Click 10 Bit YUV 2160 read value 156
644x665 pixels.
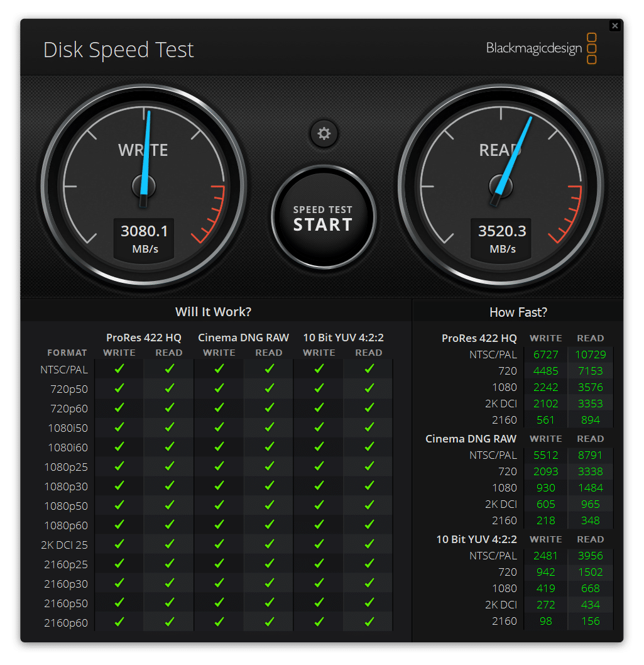[x=591, y=621]
